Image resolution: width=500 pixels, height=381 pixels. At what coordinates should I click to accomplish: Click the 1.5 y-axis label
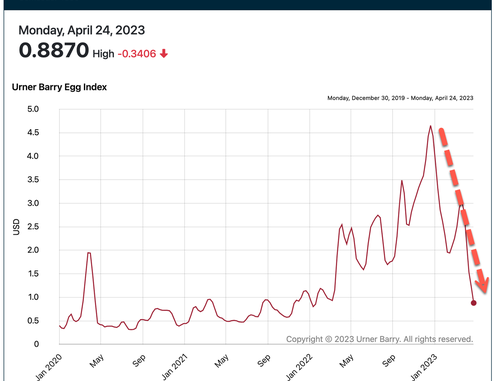point(33,274)
